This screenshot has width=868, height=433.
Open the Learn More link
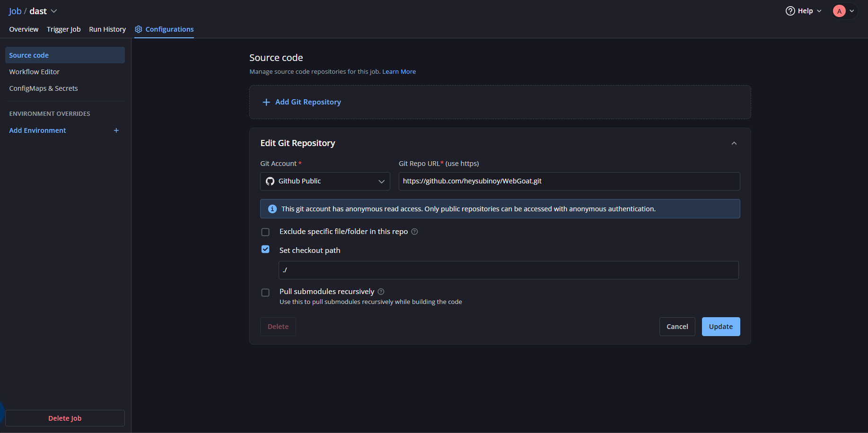click(x=399, y=72)
